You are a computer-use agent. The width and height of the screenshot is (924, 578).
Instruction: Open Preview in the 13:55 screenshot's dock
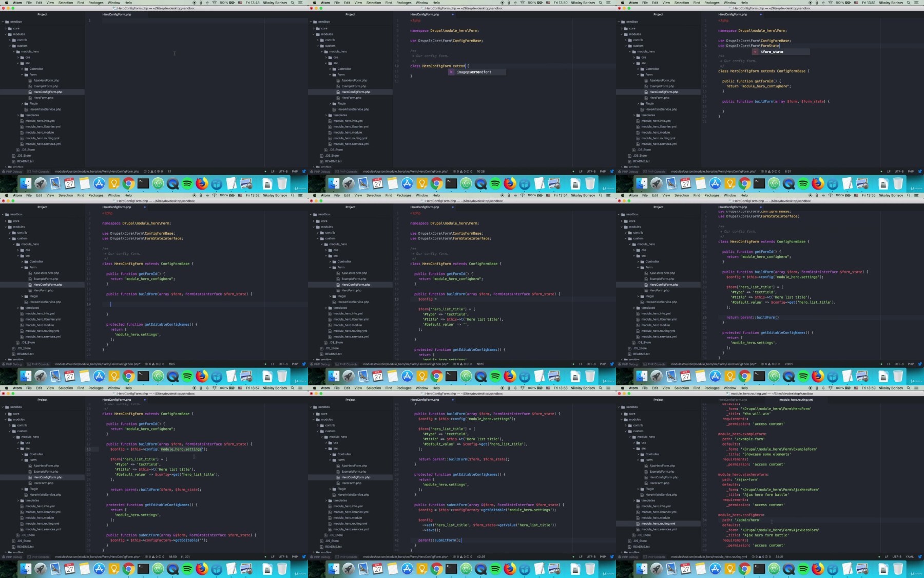(862, 376)
